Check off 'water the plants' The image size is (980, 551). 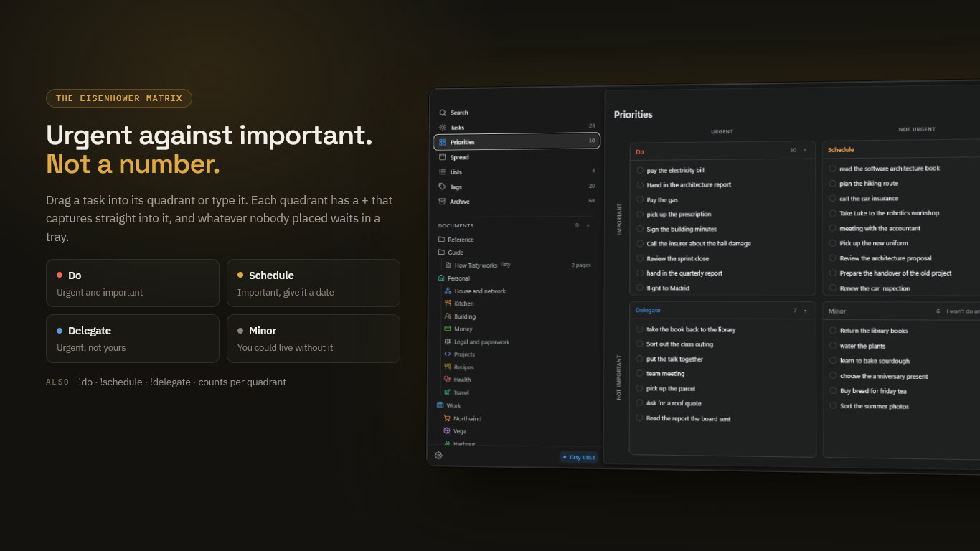coord(833,346)
